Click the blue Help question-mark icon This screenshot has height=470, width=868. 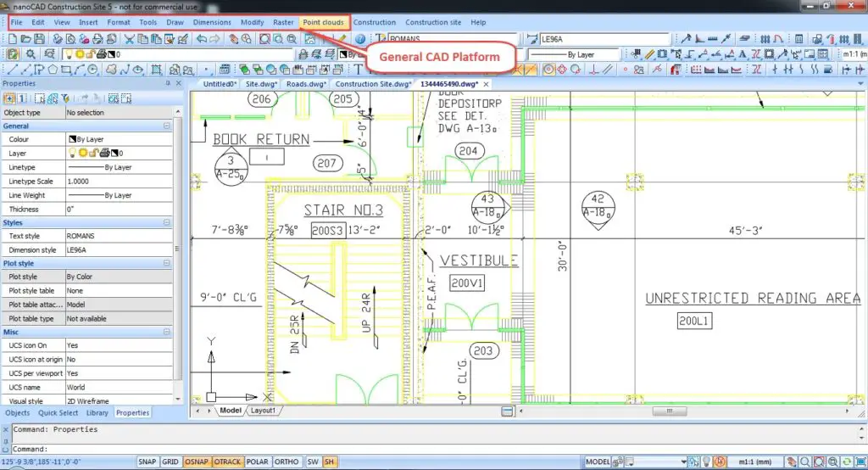tap(360, 39)
